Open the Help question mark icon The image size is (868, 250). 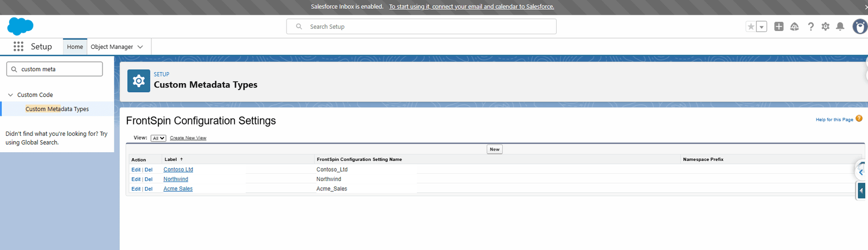pos(810,27)
